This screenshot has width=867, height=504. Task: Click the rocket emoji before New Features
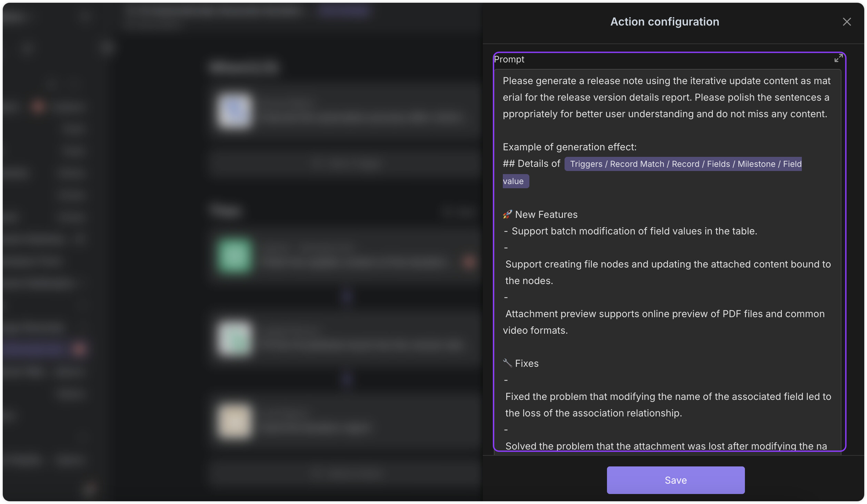click(507, 214)
